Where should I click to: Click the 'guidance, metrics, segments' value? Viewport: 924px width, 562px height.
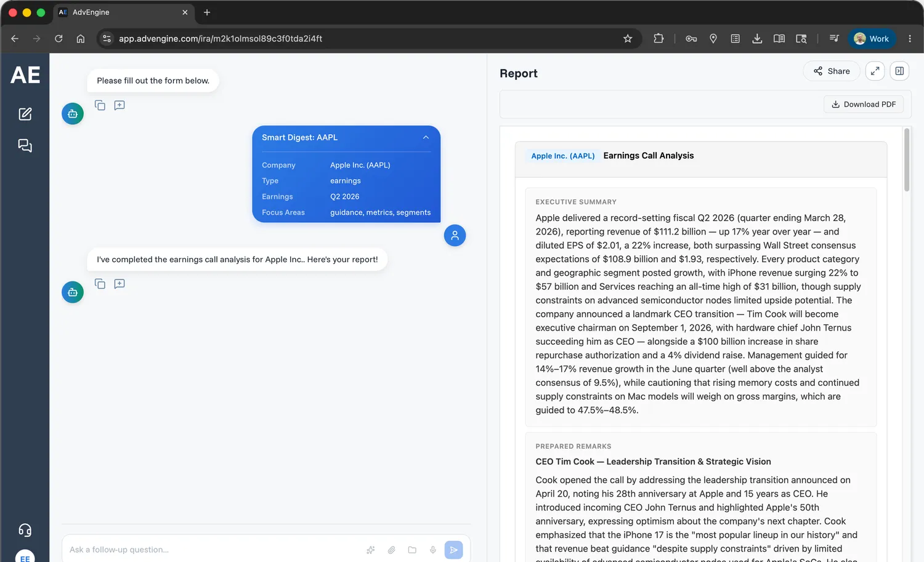point(381,213)
